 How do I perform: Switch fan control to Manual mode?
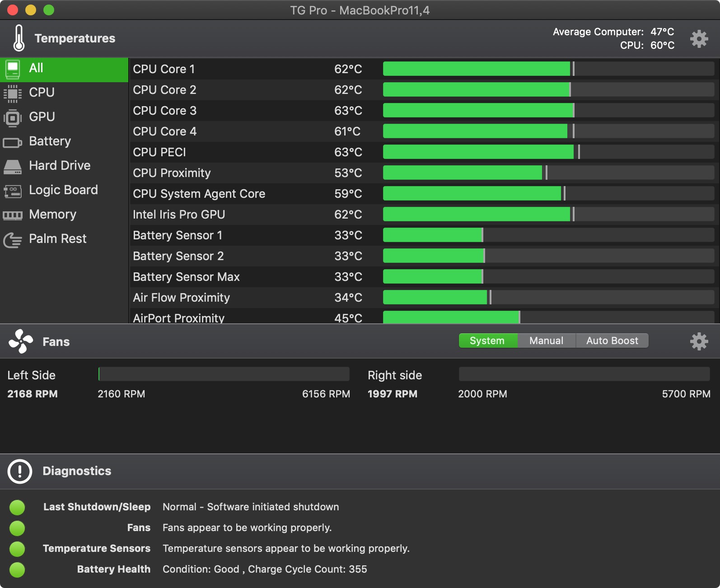(547, 341)
